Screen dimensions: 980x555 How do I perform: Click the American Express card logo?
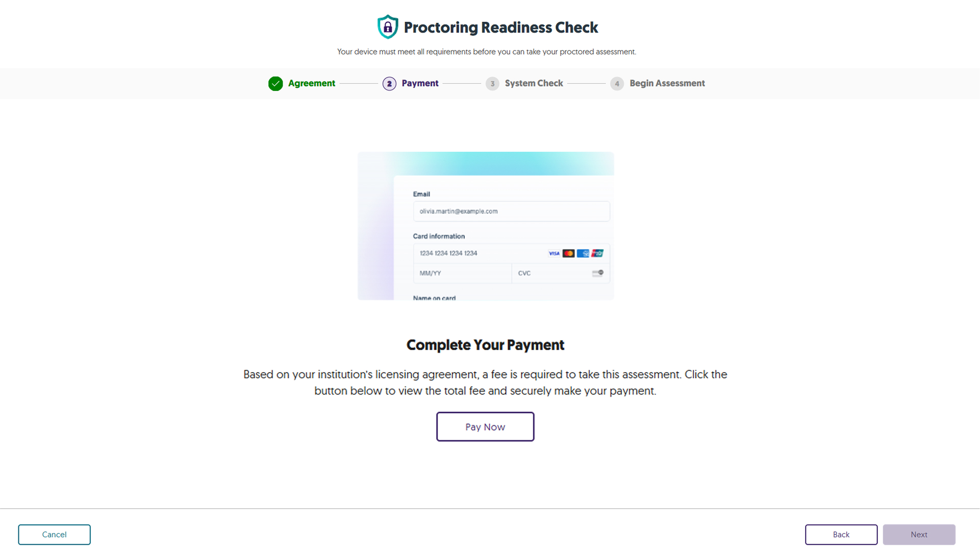click(583, 254)
